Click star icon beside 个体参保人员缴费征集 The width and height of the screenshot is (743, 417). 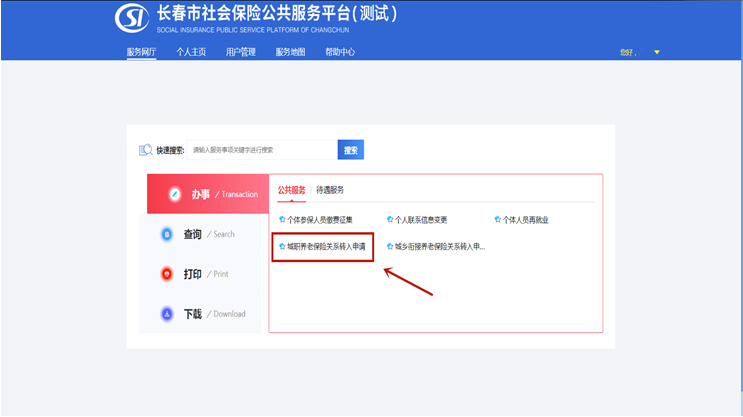[x=282, y=219]
